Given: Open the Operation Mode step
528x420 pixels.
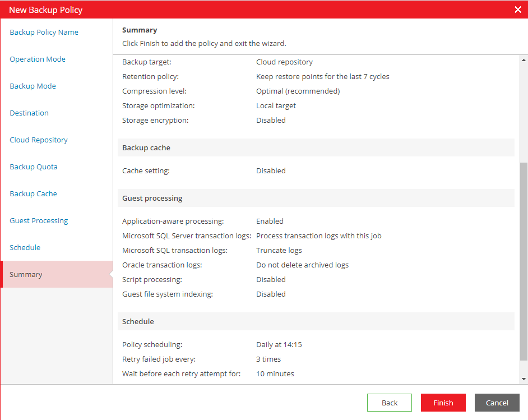Looking at the screenshot, I should coord(38,59).
